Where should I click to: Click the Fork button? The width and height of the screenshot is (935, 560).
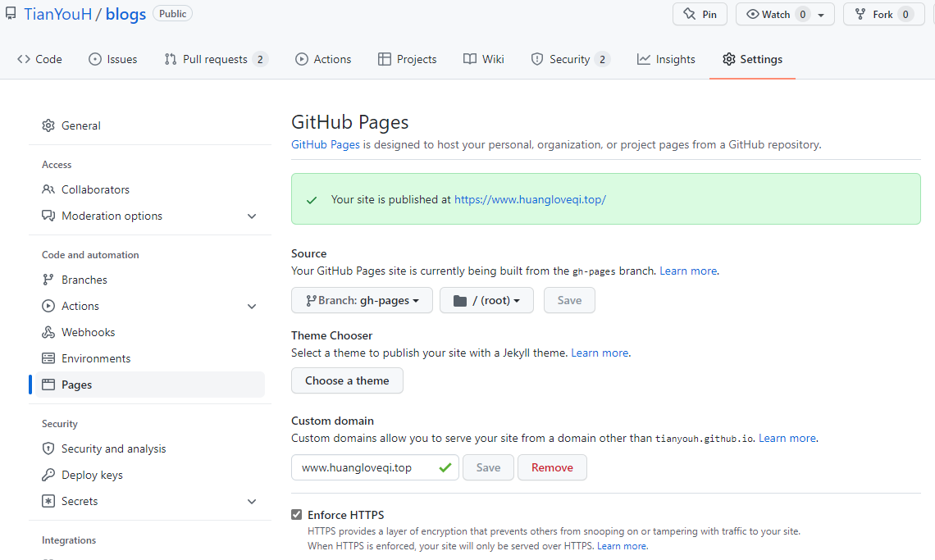pos(883,14)
